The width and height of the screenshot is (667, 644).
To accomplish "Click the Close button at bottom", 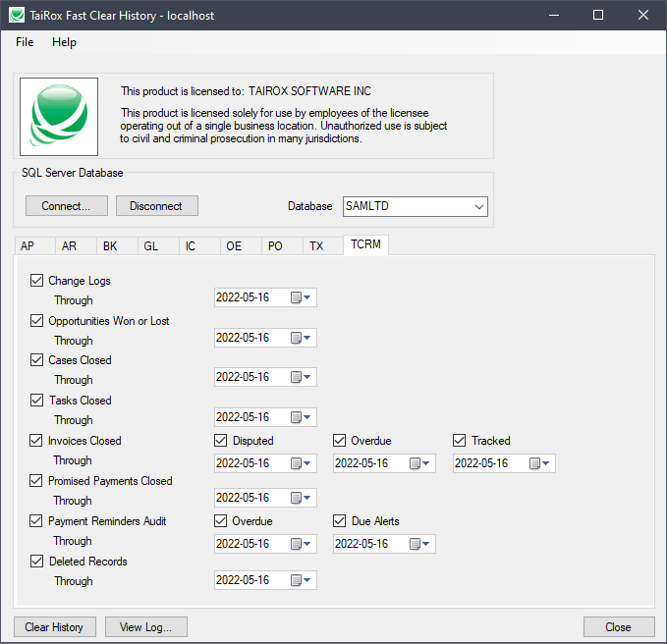I will [x=619, y=627].
